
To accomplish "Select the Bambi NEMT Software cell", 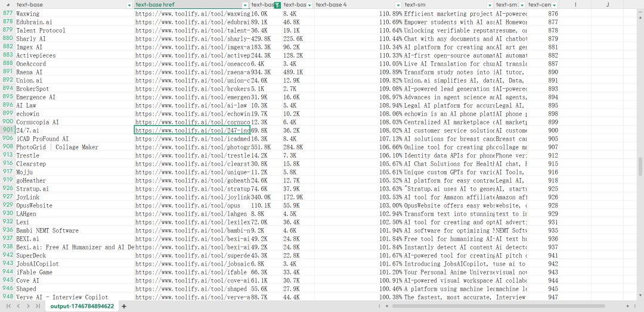I will (75, 230).
